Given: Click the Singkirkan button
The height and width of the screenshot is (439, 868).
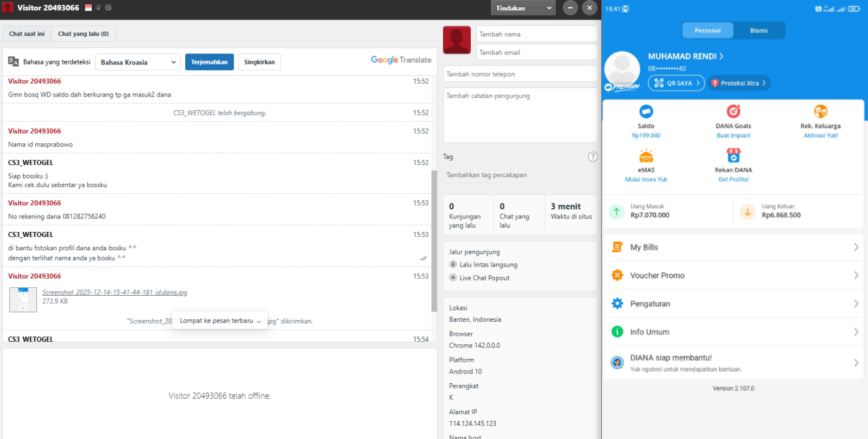Looking at the screenshot, I should [259, 62].
